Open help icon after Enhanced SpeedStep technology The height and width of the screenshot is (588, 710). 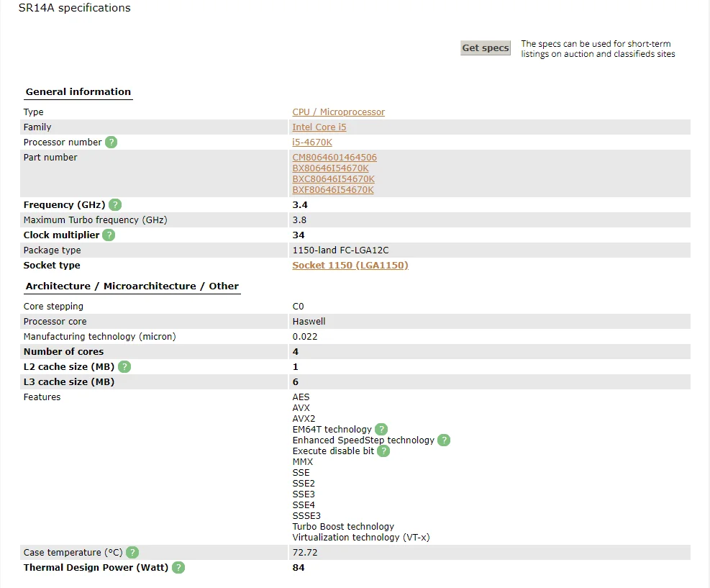(x=444, y=440)
